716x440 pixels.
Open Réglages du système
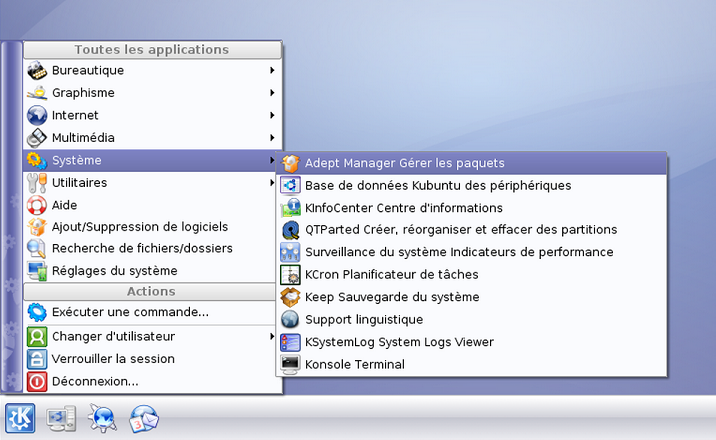[114, 270]
